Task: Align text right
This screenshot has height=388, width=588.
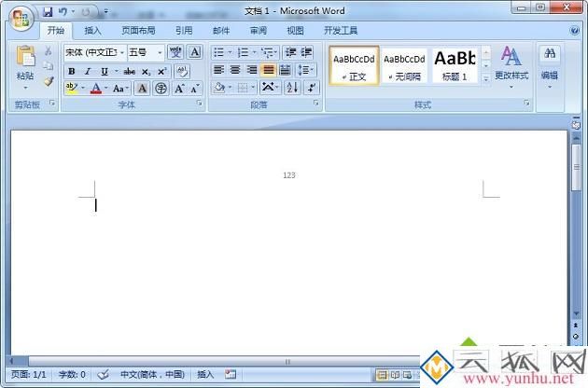Action: tap(252, 70)
